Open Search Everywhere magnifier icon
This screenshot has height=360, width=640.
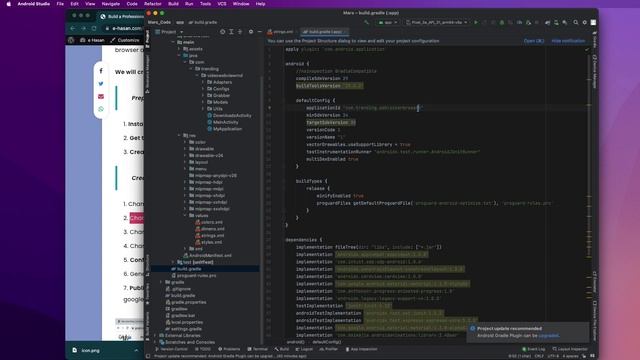[x=576, y=22]
